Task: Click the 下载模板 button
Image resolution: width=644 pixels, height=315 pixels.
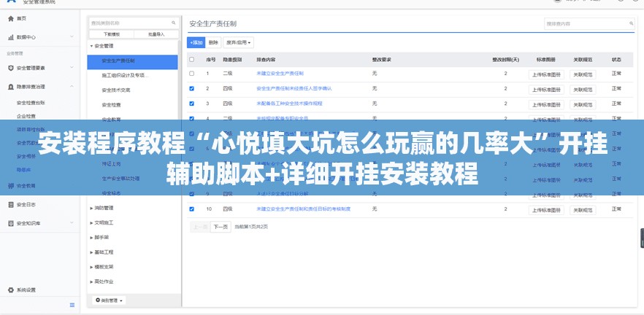Action: pyautogui.click(x=111, y=34)
